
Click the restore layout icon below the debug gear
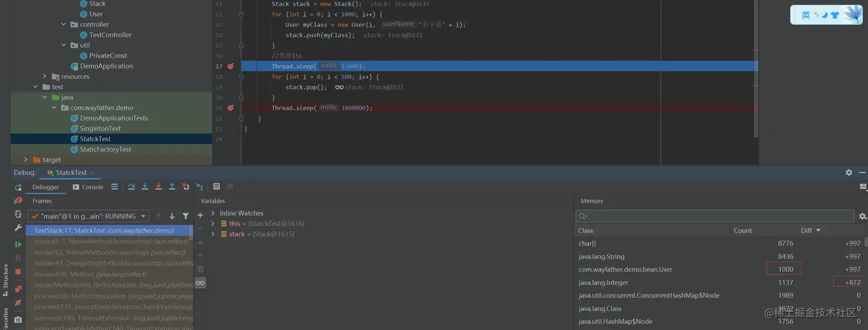click(x=863, y=187)
